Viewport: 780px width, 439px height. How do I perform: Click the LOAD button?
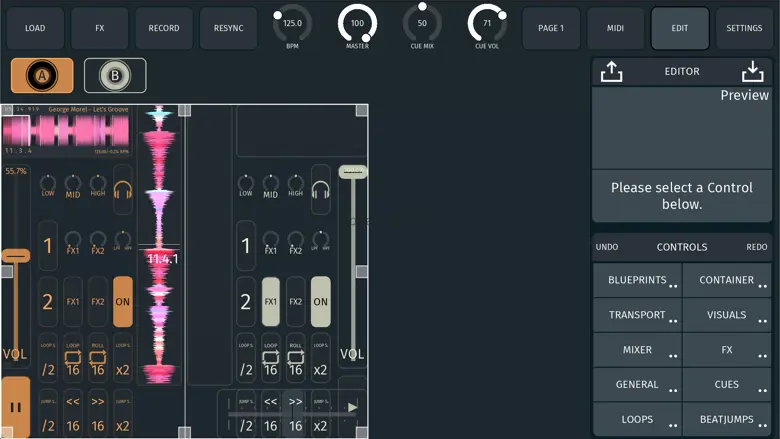coord(35,29)
